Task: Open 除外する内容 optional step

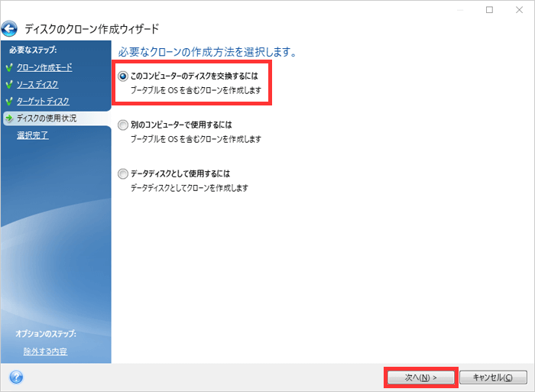Action: click(45, 351)
